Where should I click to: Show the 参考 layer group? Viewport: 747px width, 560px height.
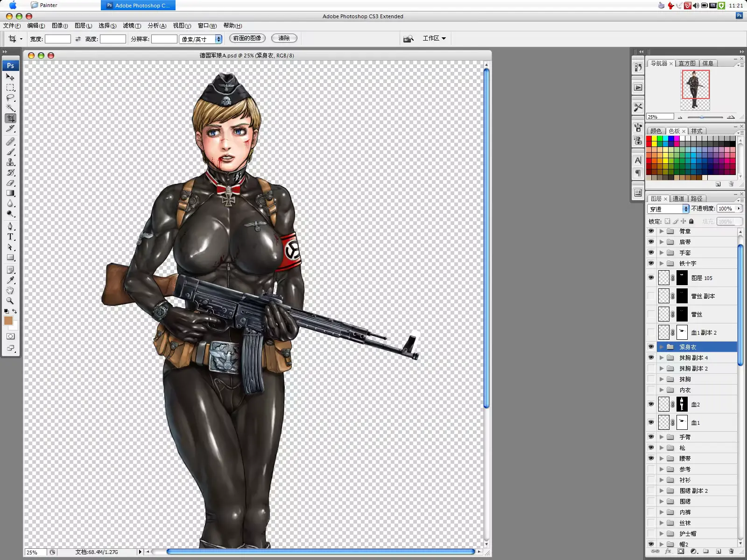point(651,469)
